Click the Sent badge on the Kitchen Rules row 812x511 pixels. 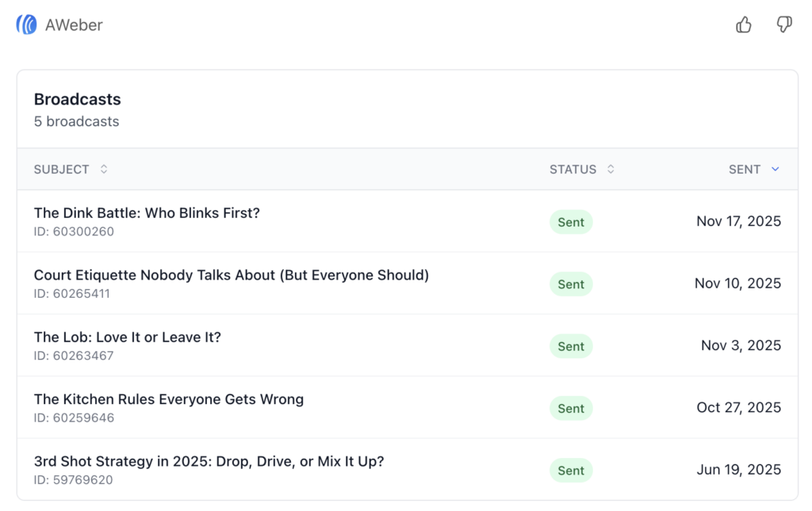tap(571, 408)
